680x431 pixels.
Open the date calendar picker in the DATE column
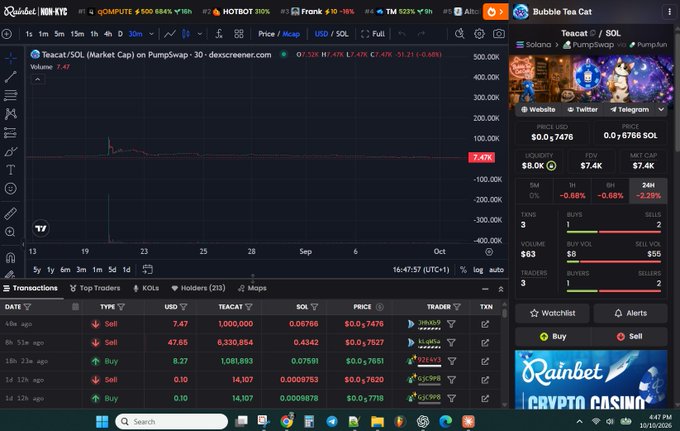coord(75,307)
